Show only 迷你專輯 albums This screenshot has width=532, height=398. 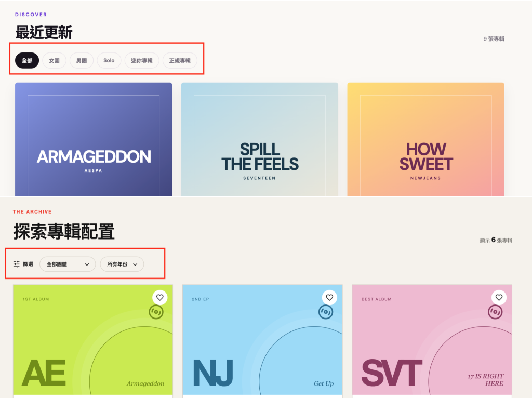[x=142, y=60]
